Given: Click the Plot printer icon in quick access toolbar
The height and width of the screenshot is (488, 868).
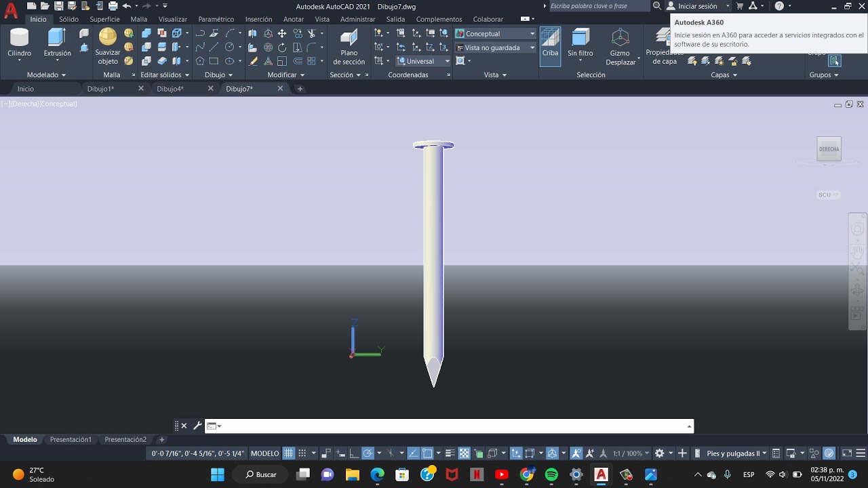Looking at the screenshot, I should tap(113, 6).
